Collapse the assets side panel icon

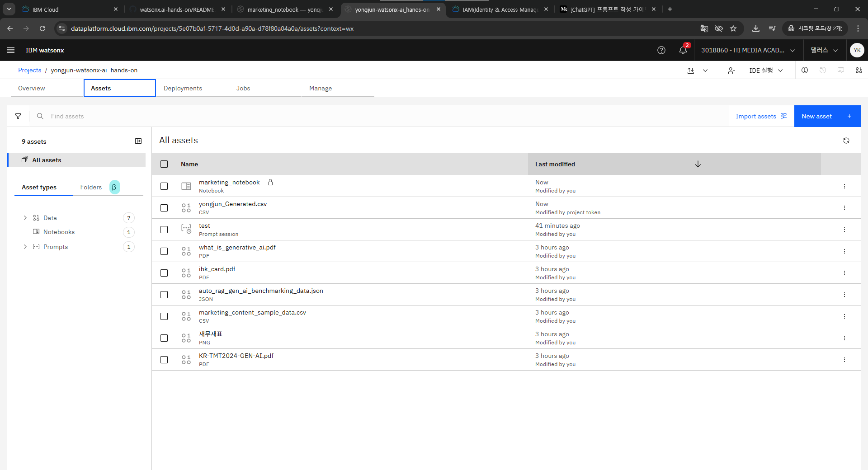click(138, 141)
